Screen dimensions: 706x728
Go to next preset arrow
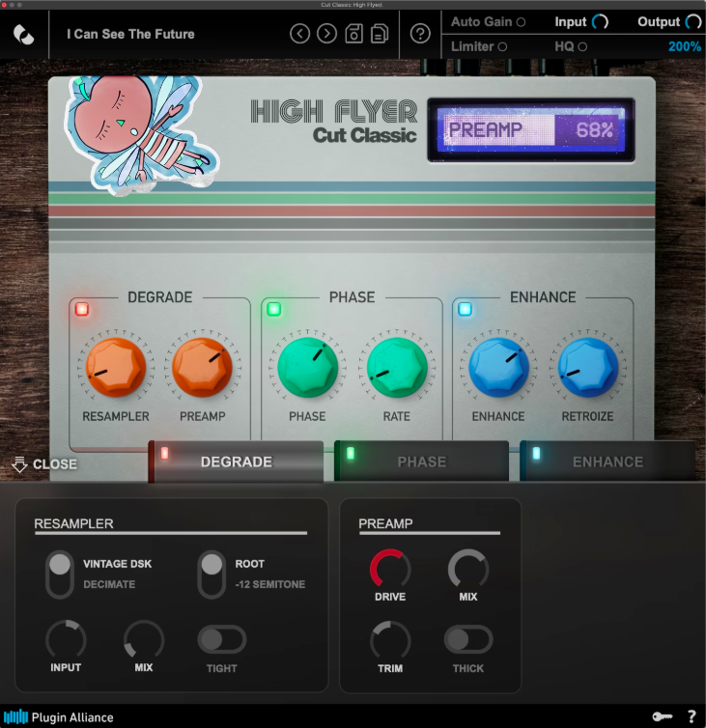[327, 34]
